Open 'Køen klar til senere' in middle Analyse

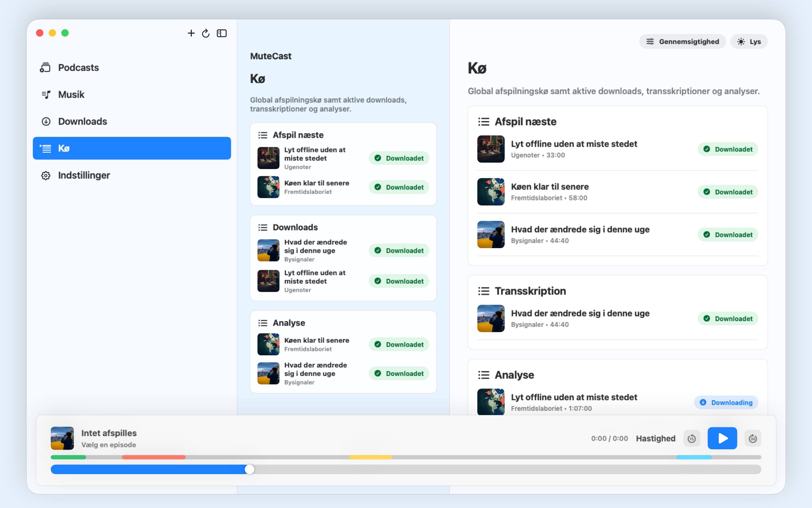(x=316, y=340)
